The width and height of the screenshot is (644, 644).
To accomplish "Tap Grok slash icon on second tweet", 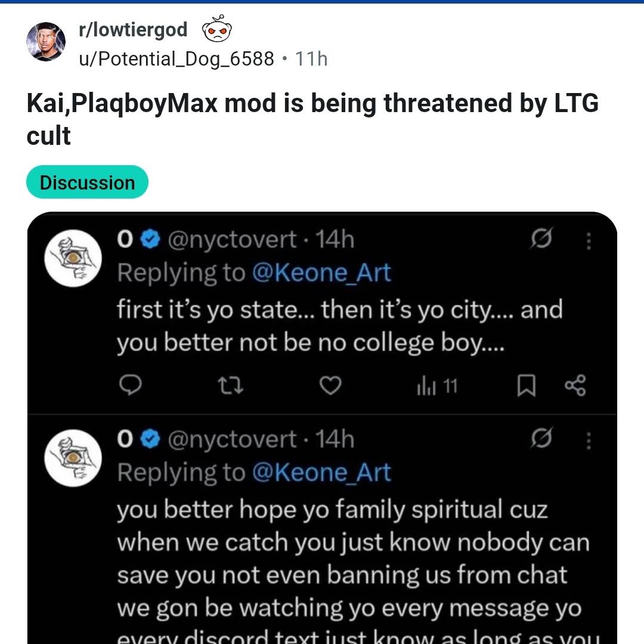I will 541,438.
